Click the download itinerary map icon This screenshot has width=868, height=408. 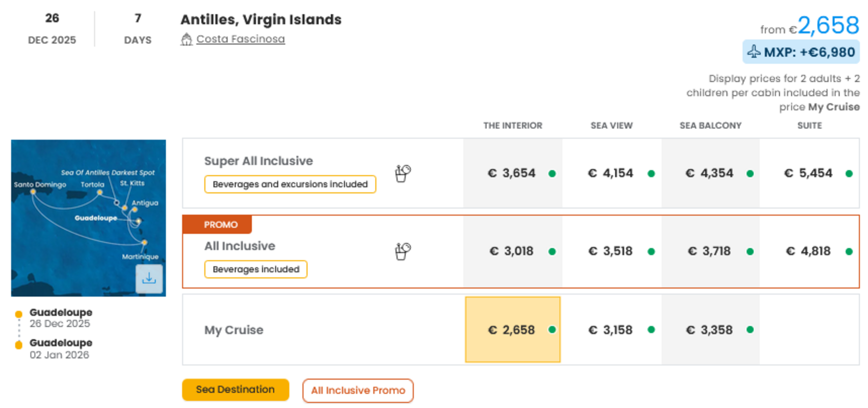tap(149, 278)
